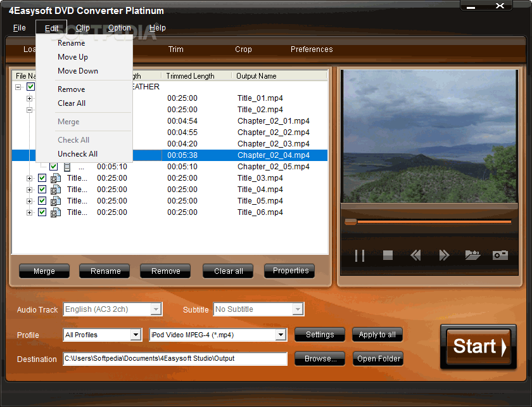Click the Output Name column header
This screenshot has height=407, width=532.
(279, 76)
